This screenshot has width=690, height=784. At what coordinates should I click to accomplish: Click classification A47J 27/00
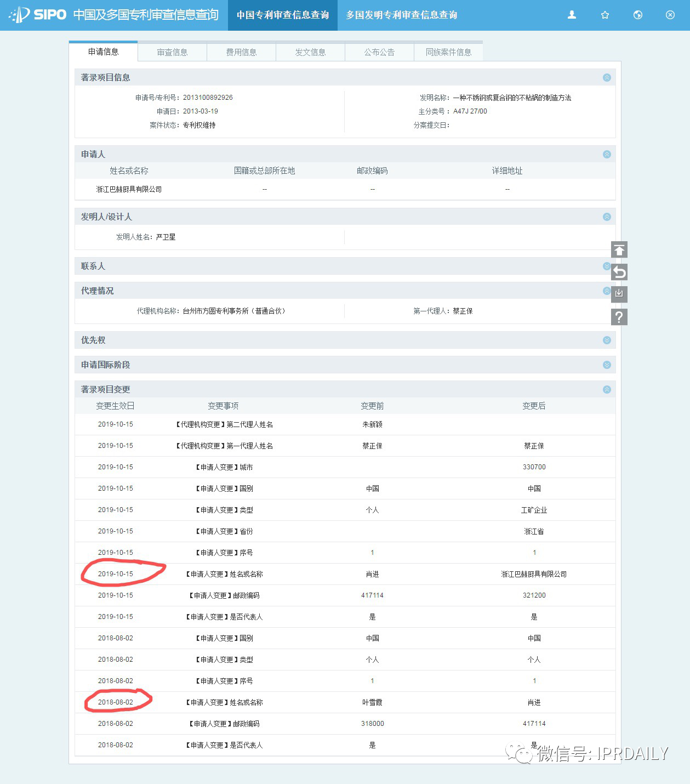coord(470,111)
